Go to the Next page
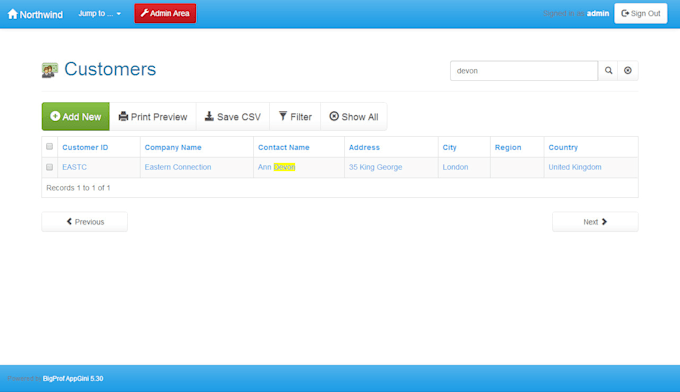 coord(595,222)
